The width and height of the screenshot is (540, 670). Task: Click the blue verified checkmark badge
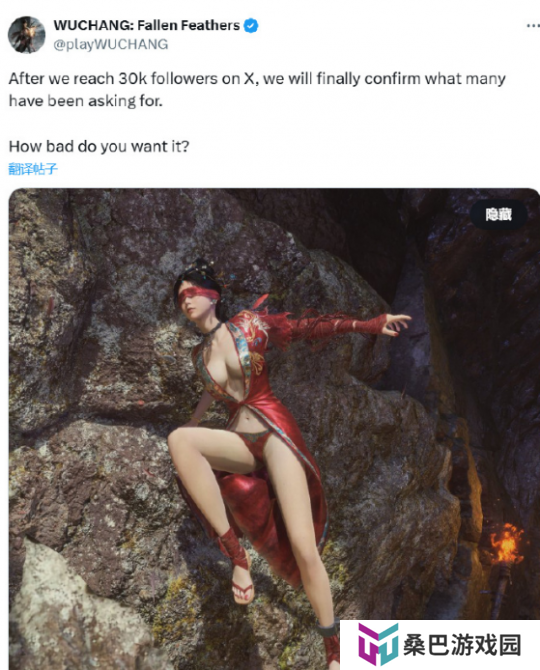point(251,26)
